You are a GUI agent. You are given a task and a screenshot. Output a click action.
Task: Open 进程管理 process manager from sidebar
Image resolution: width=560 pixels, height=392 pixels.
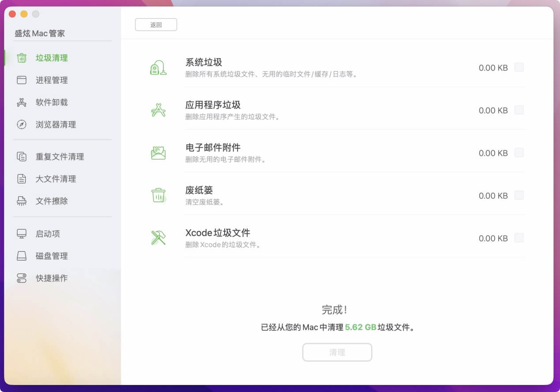[x=51, y=80]
